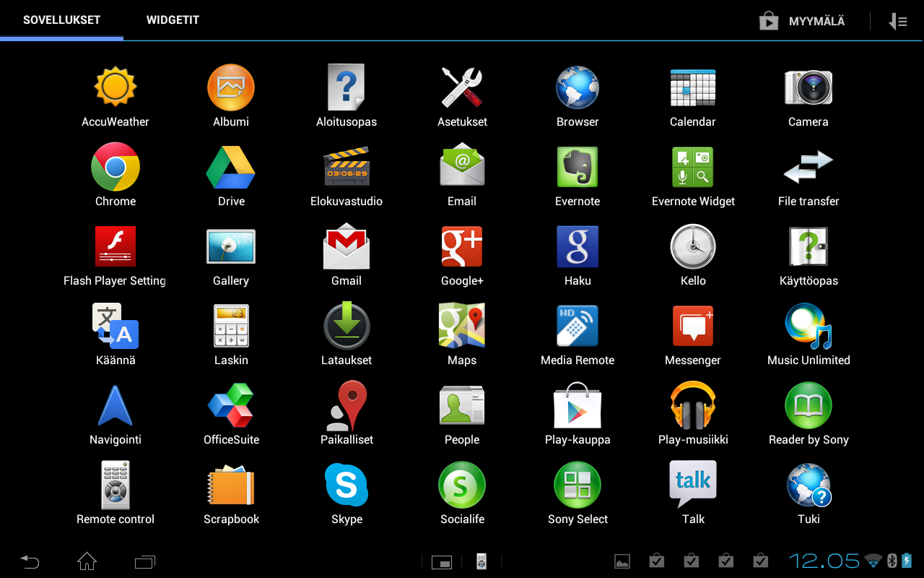The width and height of the screenshot is (924, 578).
Task: Switch to Sovellukset tab
Action: (x=61, y=20)
